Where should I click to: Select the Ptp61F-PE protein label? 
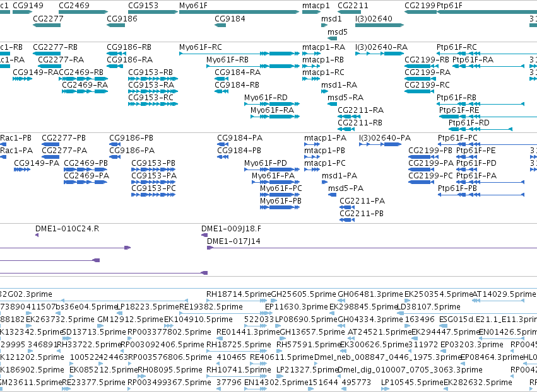pos(476,151)
